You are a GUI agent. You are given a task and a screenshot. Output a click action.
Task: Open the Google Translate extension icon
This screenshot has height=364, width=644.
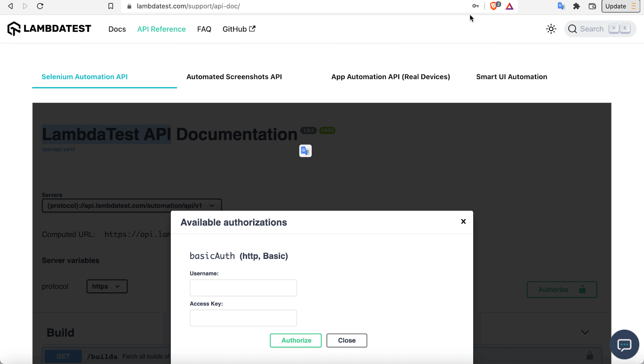pyautogui.click(x=561, y=6)
